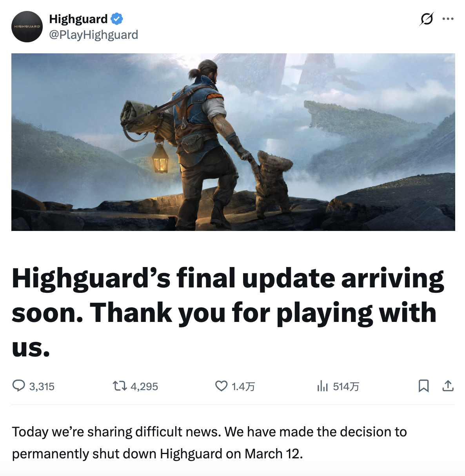Bookmark this Highguard post
The height and width of the screenshot is (476, 465).
click(x=424, y=386)
